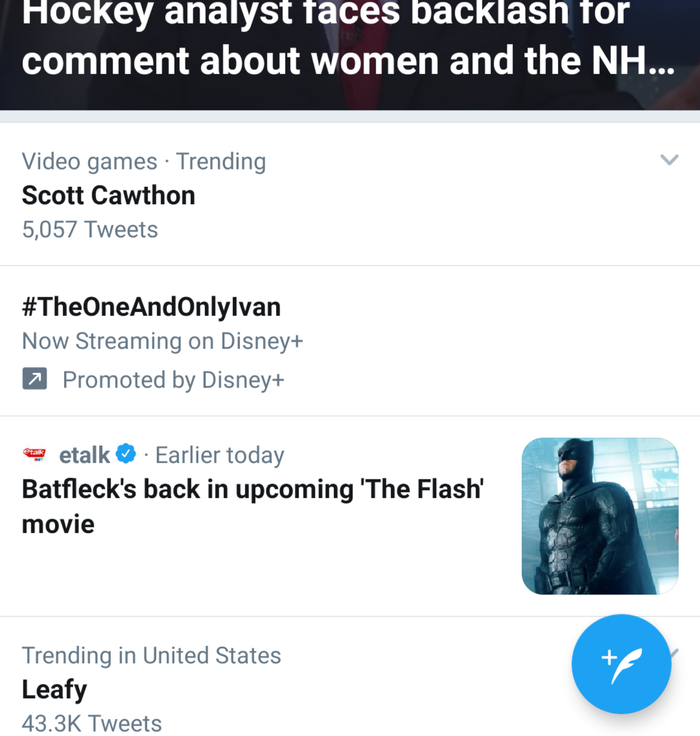Open the Batman image thumbnail

pos(600,516)
